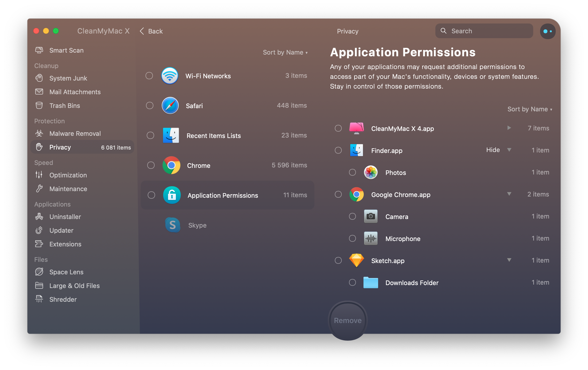Click the Back button
This screenshot has height=370, width=588.
click(x=151, y=31)
